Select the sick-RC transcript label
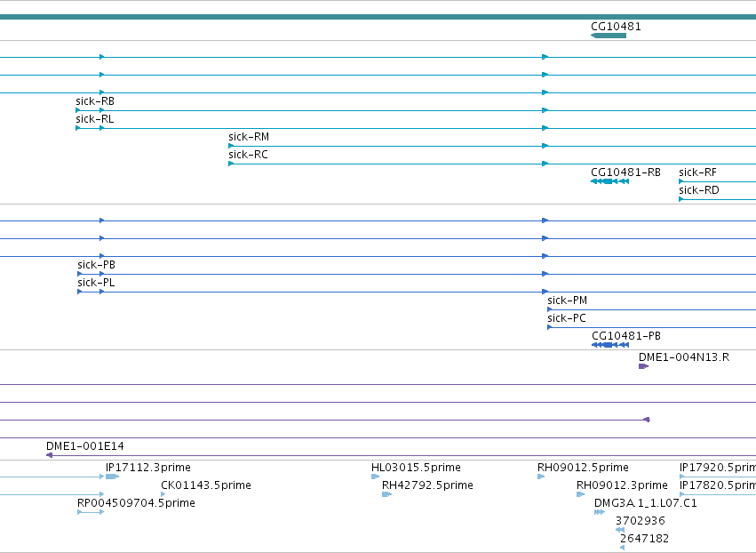The width and height of the screenshot is (756, 553). 249,155
